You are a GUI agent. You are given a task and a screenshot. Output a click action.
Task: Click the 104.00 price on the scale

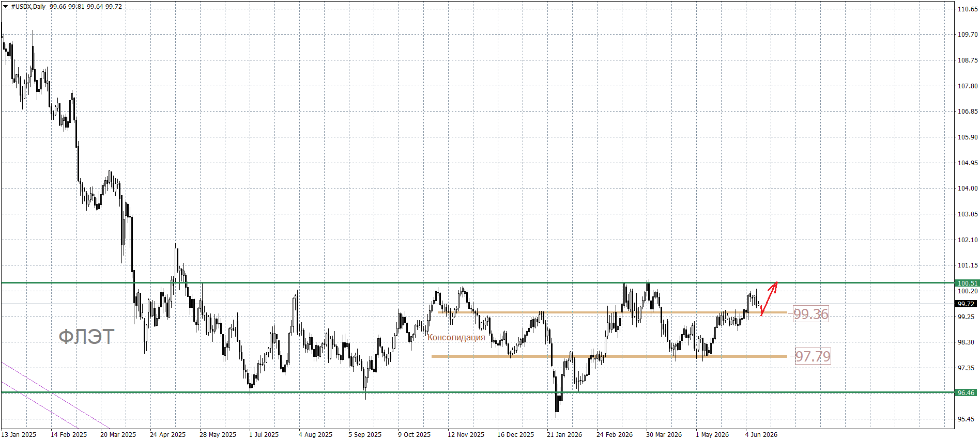coord(968,188)
